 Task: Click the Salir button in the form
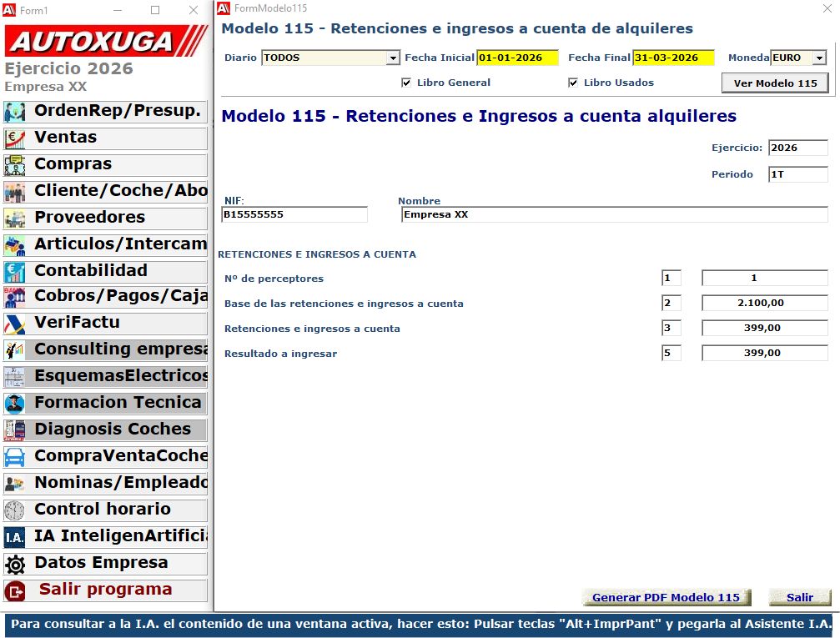pos(799,598)
